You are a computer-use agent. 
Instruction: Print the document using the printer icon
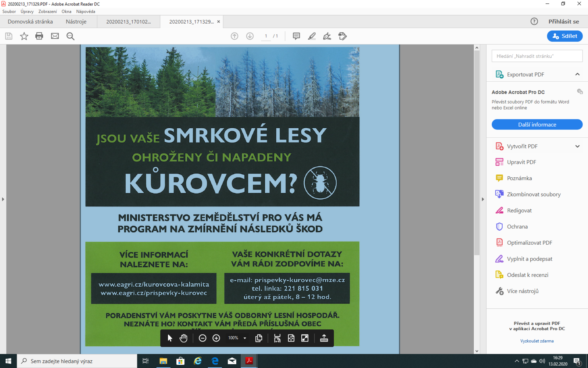point(39,36)
